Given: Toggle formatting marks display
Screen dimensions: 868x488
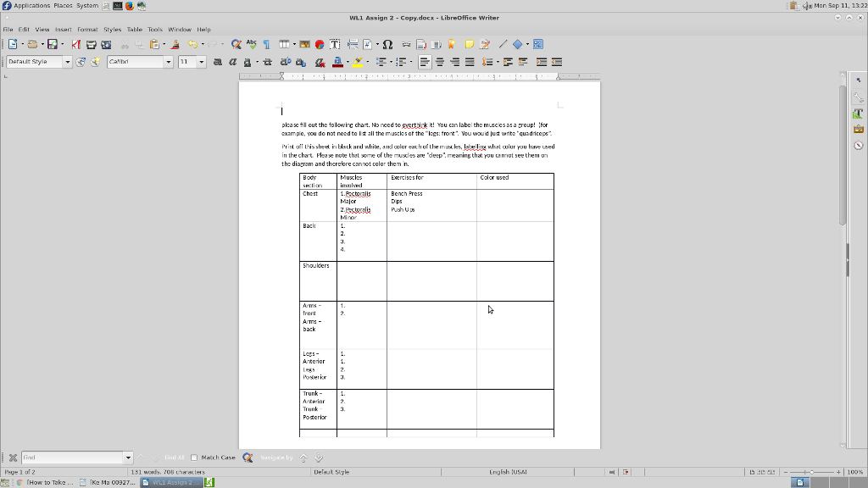Looking at the screenshot, I should [x=266, y=42].
